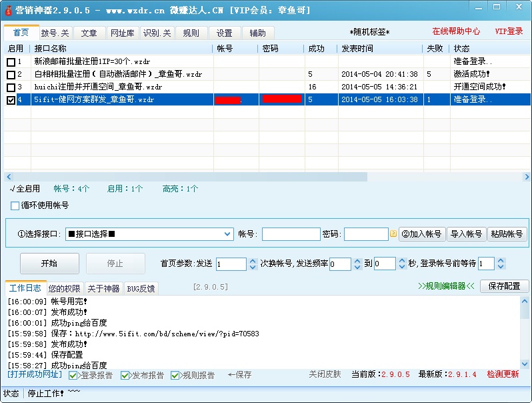The height and width of the screenshot is (403, 532).
Task: Enable checkbox for row 1 新浪邮箱批量注册
Action: click(x=11, y=62)
